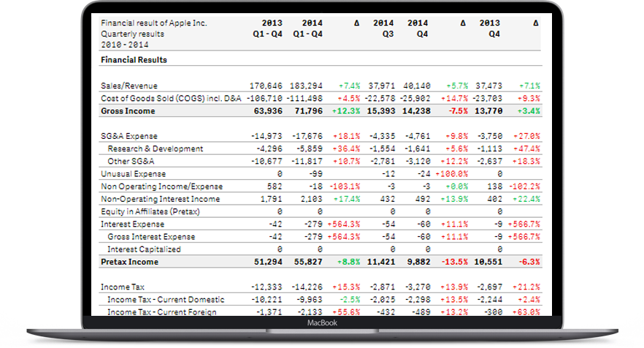Click Income Tax - Current Domestic label
The width and height of the screenshot is (644, 348).
[x=166, y=300]
